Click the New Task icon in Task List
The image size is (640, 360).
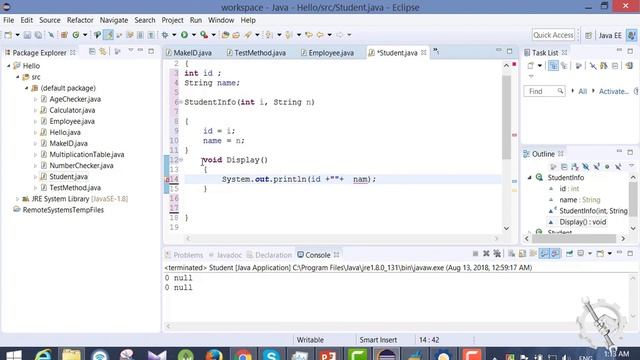(531, 66)
